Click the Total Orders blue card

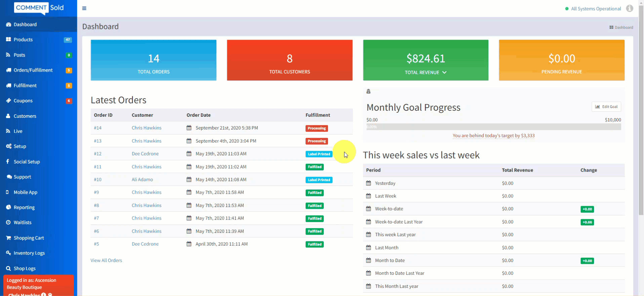154,60
